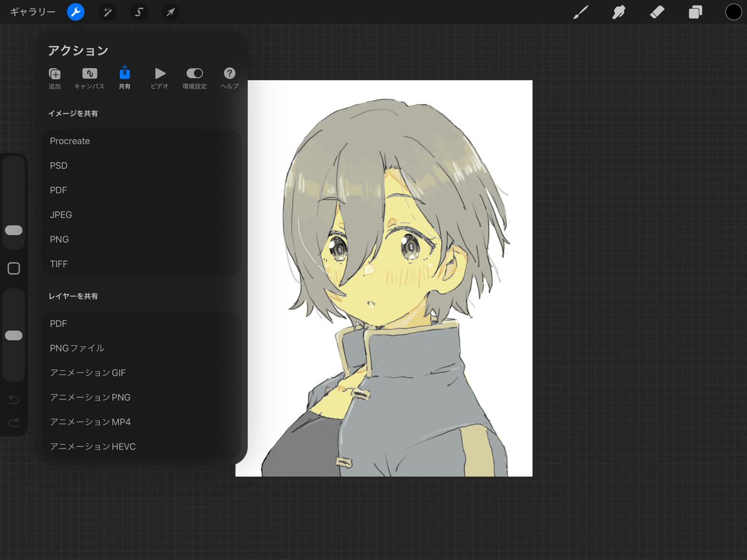The width and height of the screenshot is (747, 560).
Task: Click the brush opacity slider handle
Action: tap(14, 336)
